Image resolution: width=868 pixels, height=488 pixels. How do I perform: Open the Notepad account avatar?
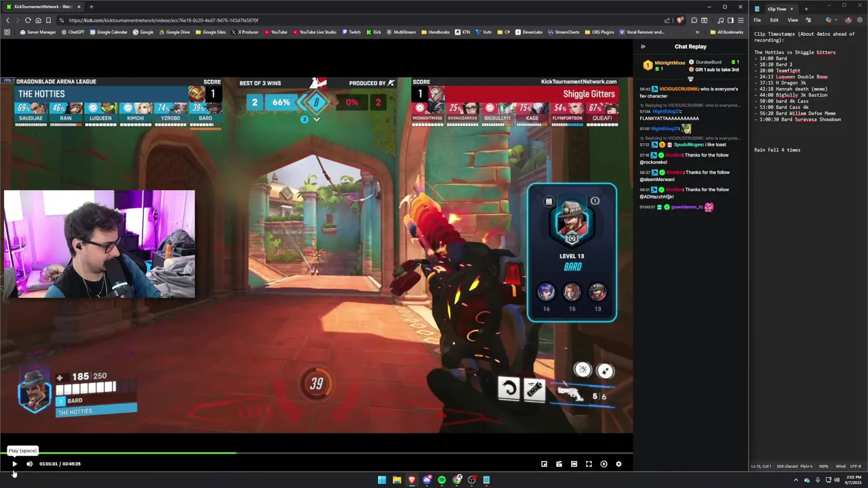(848, 20)
